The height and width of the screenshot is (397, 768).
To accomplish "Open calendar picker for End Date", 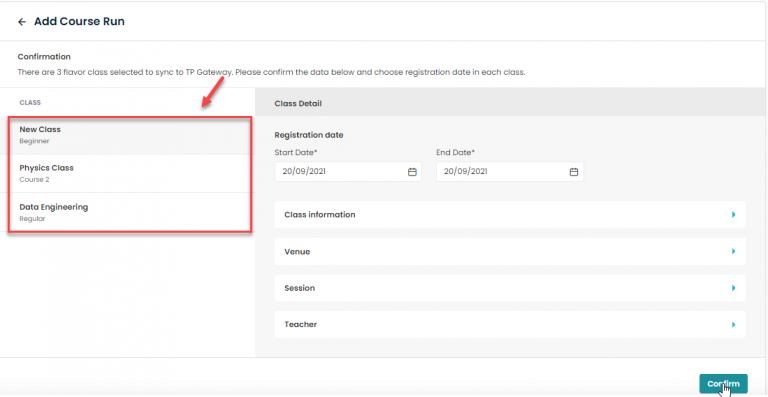I will pyautogui.click(x=574, y=172).
